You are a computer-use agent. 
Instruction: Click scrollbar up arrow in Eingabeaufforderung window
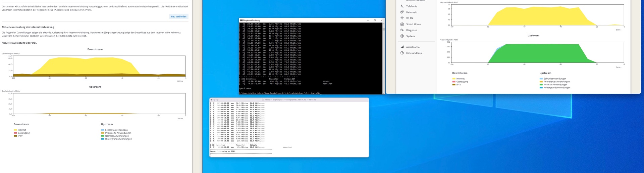coord(383,24)
